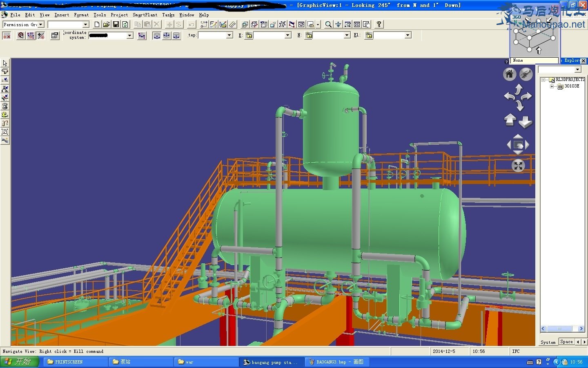Switch to the System tab in Explorer
Screen dimensions: 588x368
pos(548,342)
